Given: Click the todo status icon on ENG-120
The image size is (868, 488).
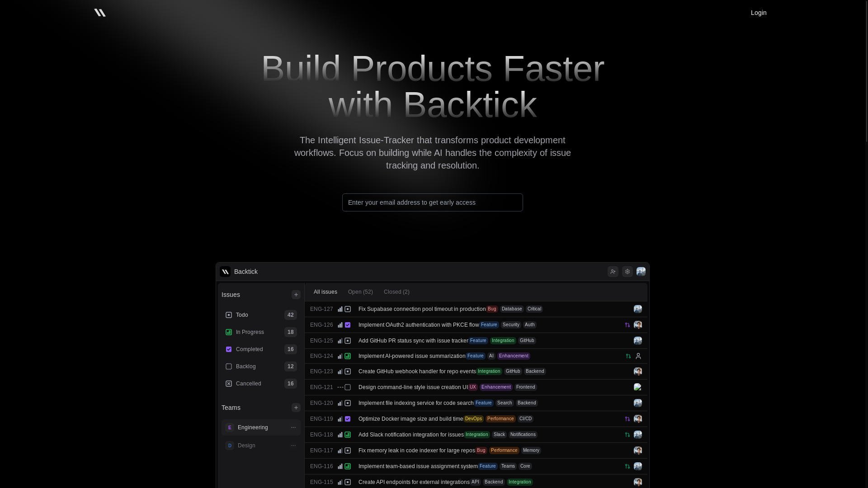Looking at the screenshot, I should (x=348, y=403).
